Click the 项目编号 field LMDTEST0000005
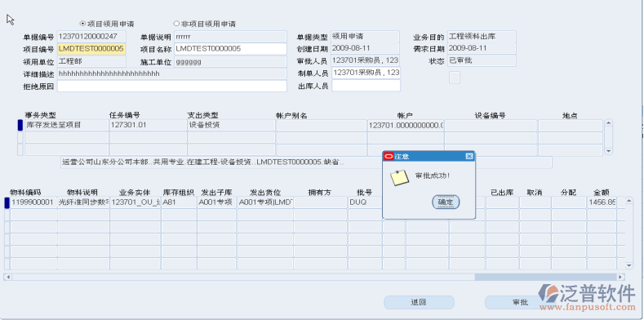Viewport: 644px width, 320px height. pyautogui.click(x=91, y=49)
